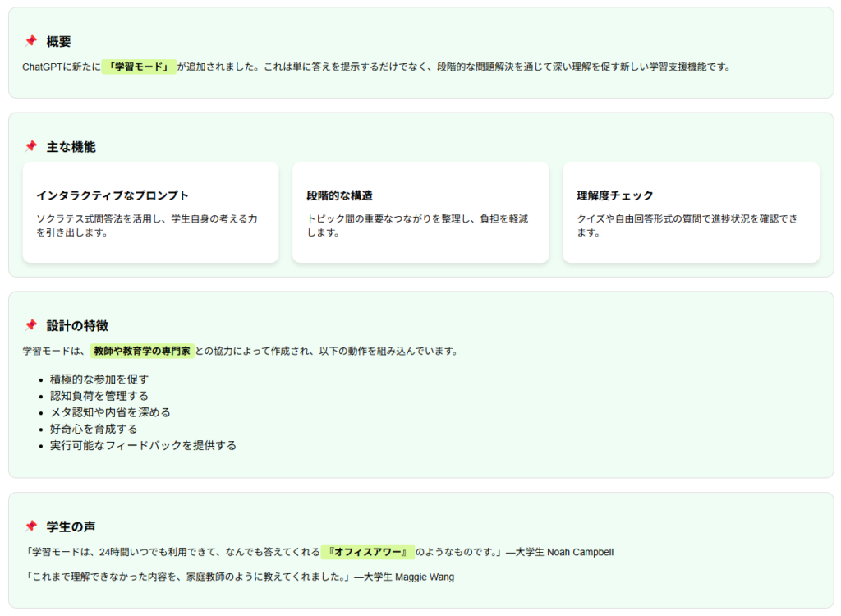Screen dimensions: 841x616
Task: Click the 概要 section heading text
Action: coord(59,41)
